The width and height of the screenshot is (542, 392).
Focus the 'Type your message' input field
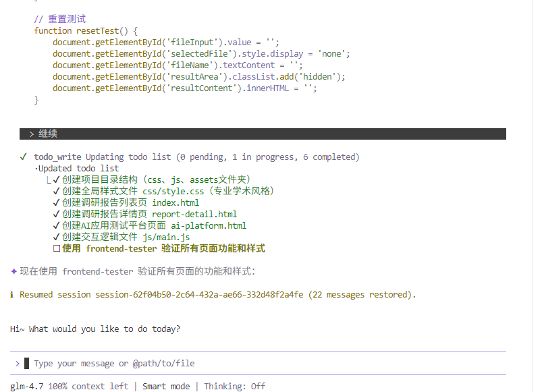coord(202,363)
